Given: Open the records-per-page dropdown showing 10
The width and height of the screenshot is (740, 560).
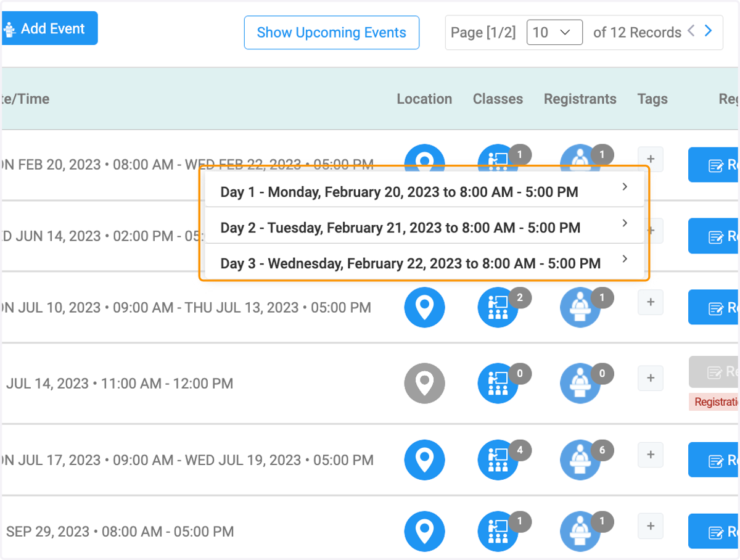Looking at the screenshot, I should tap(554, 32).
